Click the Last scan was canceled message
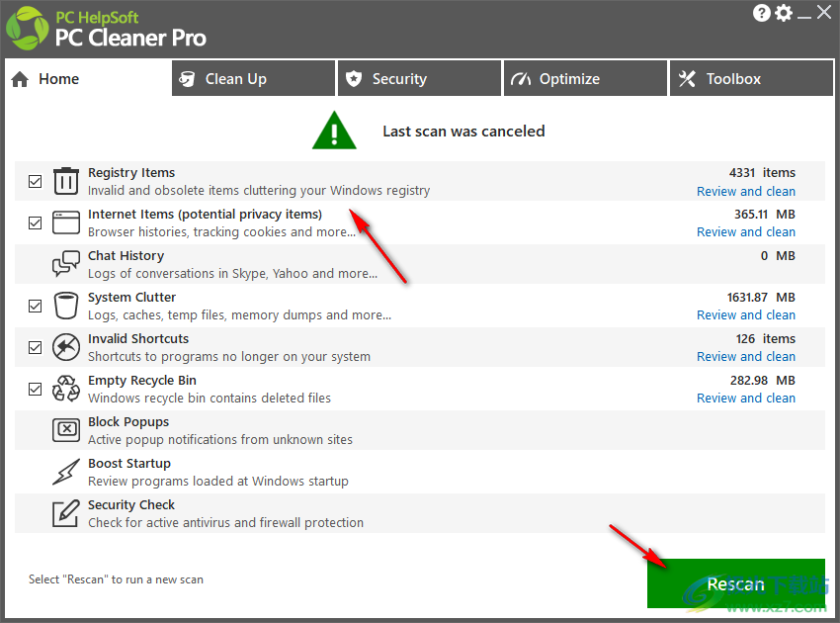840x623 pixels. 463,132
